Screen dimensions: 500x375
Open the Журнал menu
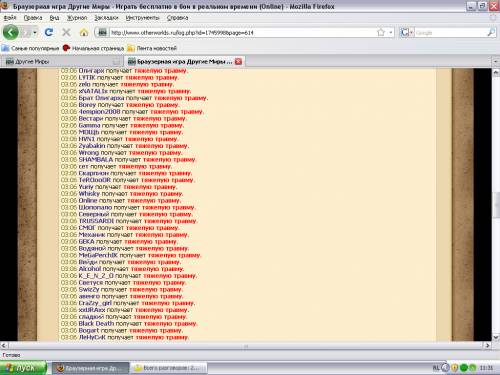click(x=77, y=18)
